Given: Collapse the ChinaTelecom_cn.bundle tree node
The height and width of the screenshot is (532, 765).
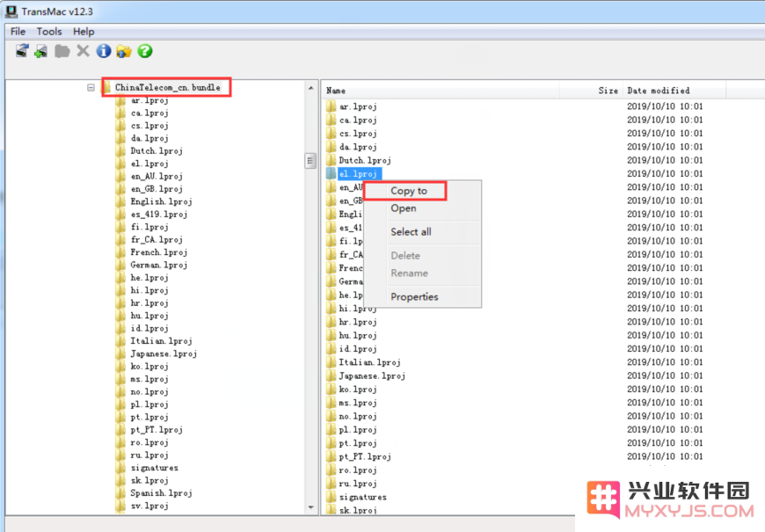Looking at the screenshot, I should 91,87.
